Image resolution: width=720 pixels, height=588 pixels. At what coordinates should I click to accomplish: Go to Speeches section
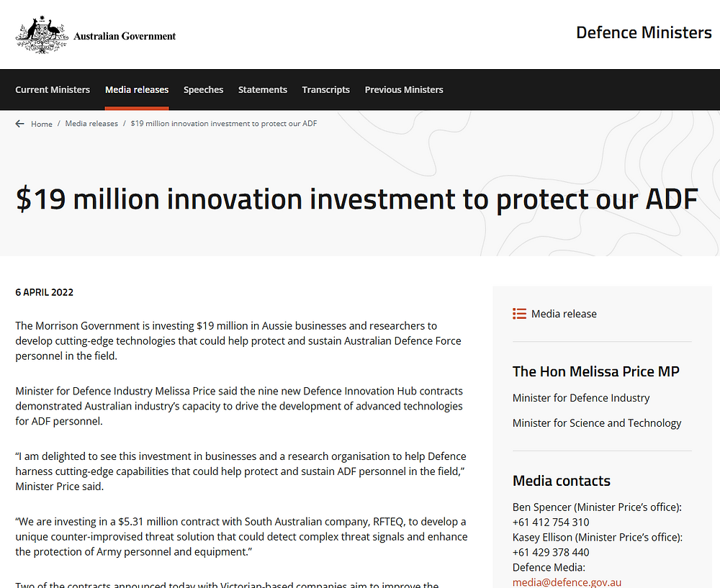point(204,89)
